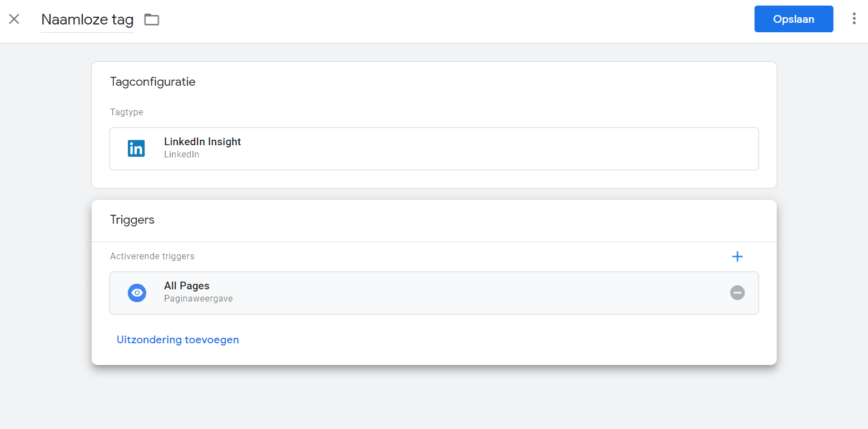Save the tag with the Opslaan button
The width and height of the screenshot is (868, 429).
[793, 19]
